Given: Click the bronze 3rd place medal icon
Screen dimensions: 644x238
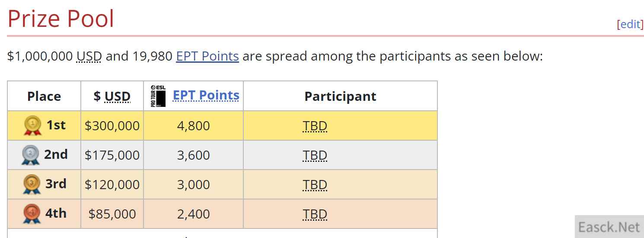Looking at the screenshot, I should [32, 184].
